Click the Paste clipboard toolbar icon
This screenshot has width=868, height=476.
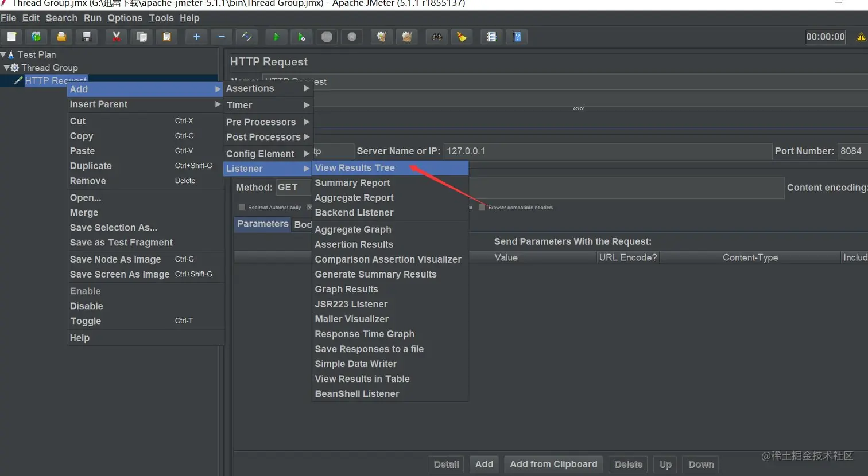coord(166,37)
